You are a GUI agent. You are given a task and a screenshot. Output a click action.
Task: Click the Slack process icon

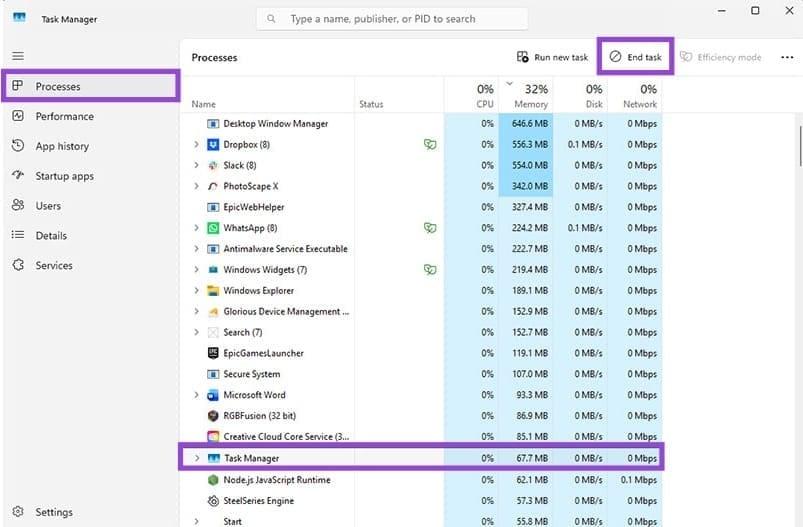click(213, 166)
